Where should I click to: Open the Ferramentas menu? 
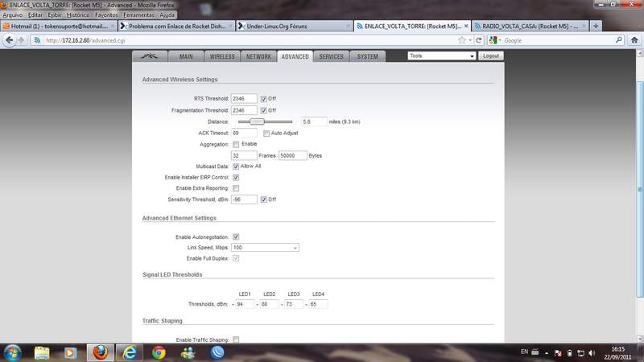[x=138, y=14]
